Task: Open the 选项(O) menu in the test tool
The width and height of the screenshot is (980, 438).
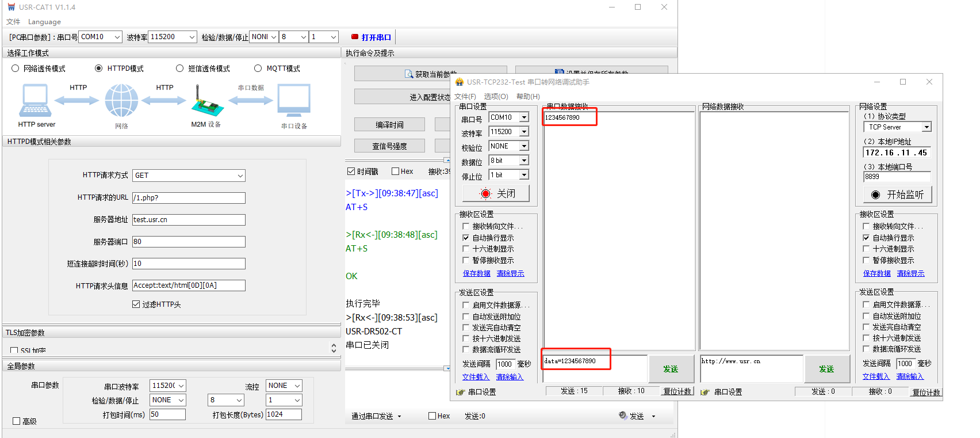Action: click(496, 97)
